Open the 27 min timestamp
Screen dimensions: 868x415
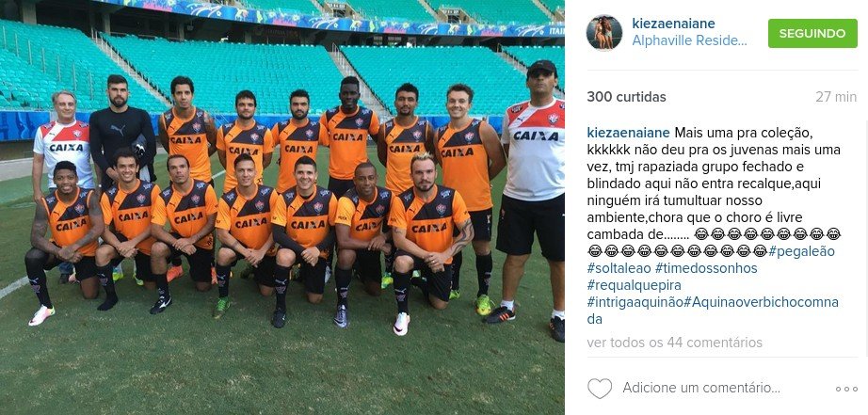[836, 97]
